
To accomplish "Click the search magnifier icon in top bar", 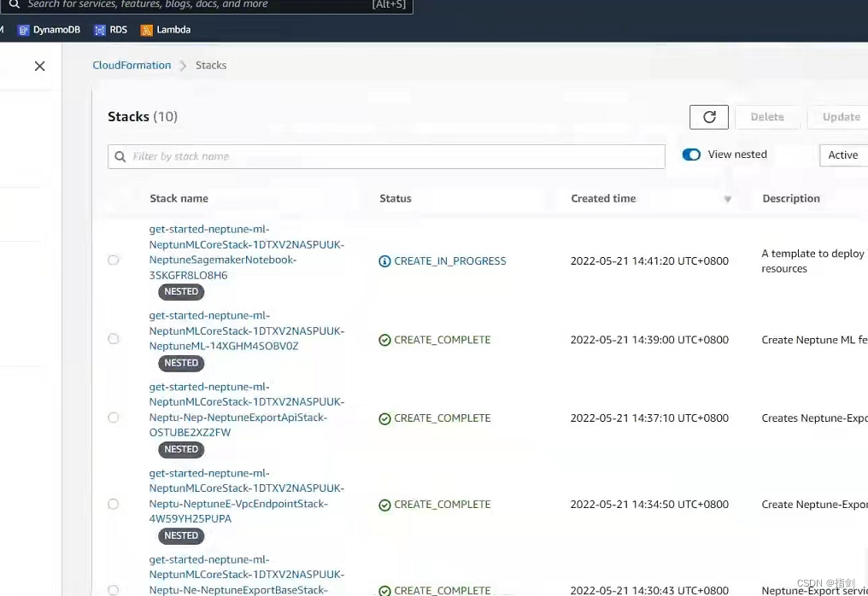I will [x=15, y=4].
